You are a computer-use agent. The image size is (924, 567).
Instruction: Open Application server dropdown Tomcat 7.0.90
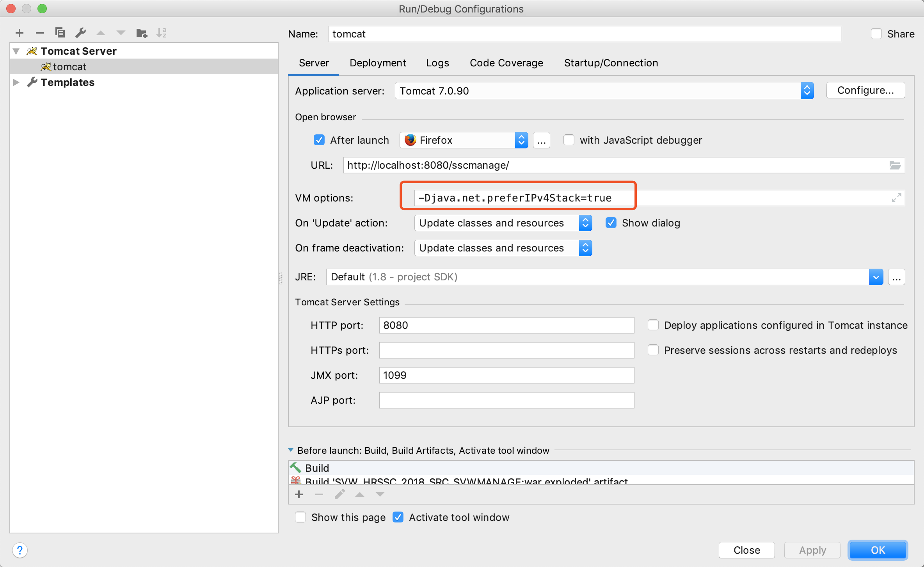[x=604, y=91]
